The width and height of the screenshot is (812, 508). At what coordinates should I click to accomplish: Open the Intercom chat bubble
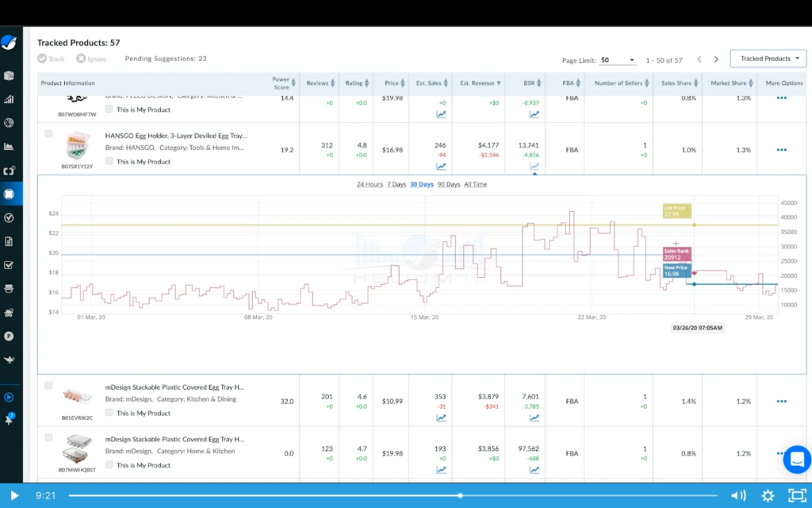[x=797, y=460]
